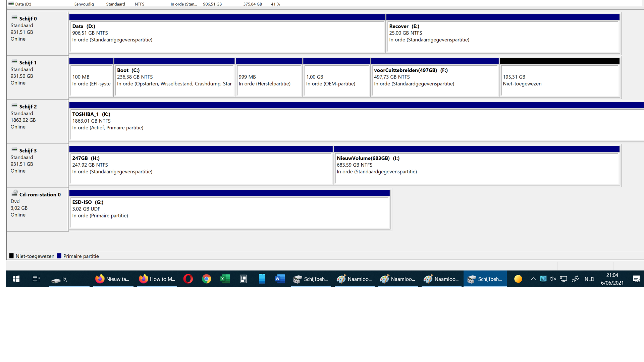Select the Boot (C:) partition
This screenshot has width=644, height=362.
174,80
